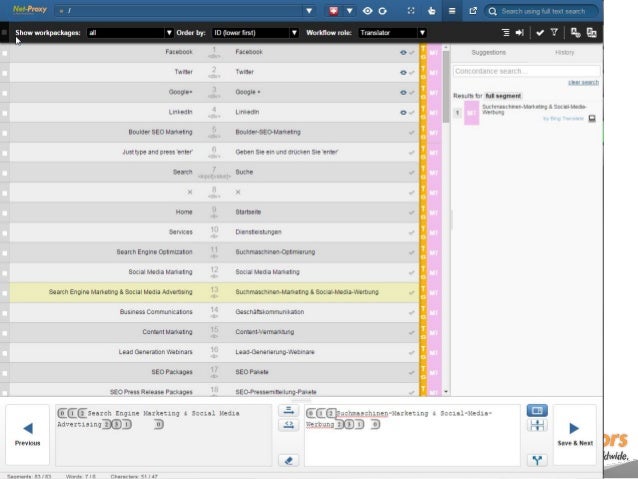Toggle eye icon on the LinkedIn row
This screenshot has height=479, width=638.
coord(403,111)
